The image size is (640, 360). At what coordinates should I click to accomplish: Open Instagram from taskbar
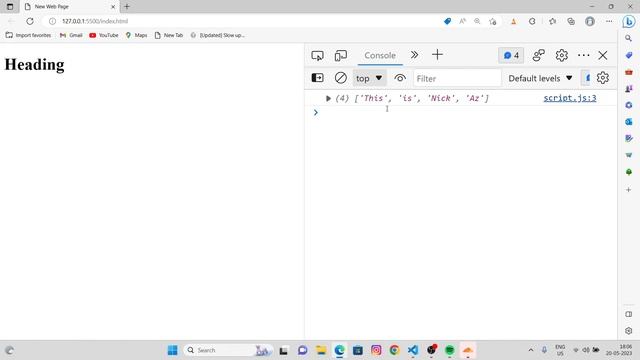click(x=376, y=350)
